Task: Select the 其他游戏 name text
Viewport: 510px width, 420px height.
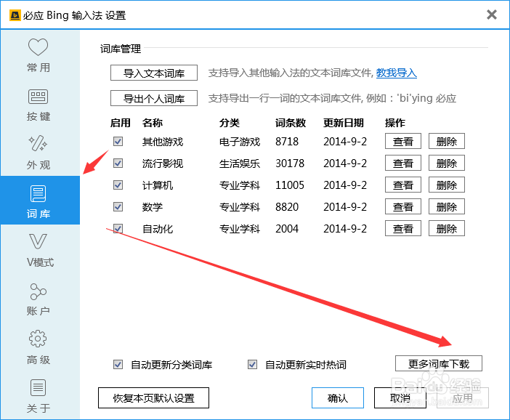Action: point(163,142)
